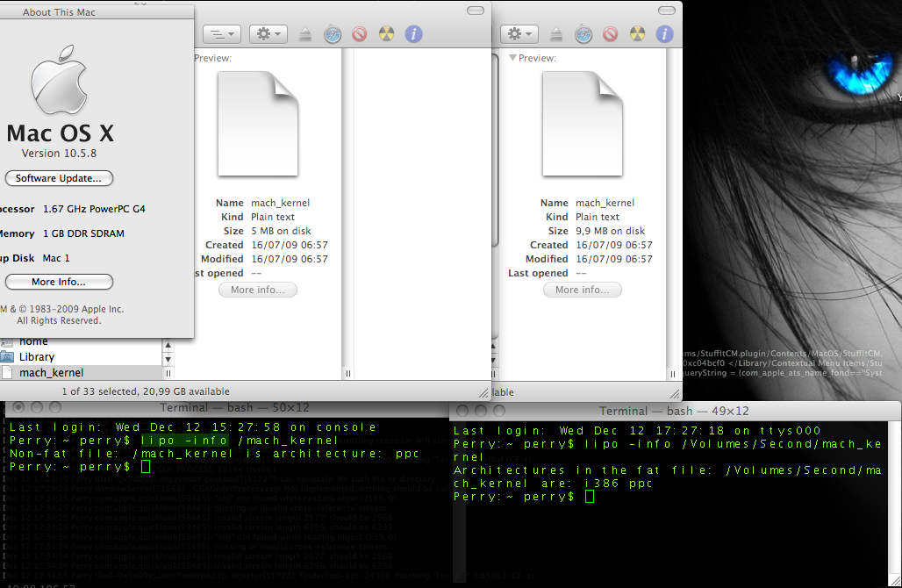Screen dimensions: 902x588
Task: Open the Action gear menu in left Finder window
Action: pos(268,34)
